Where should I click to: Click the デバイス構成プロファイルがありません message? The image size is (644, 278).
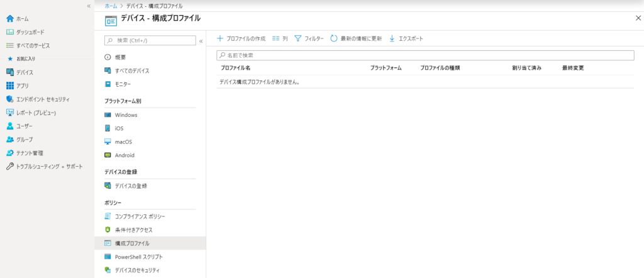coord(259,82)
